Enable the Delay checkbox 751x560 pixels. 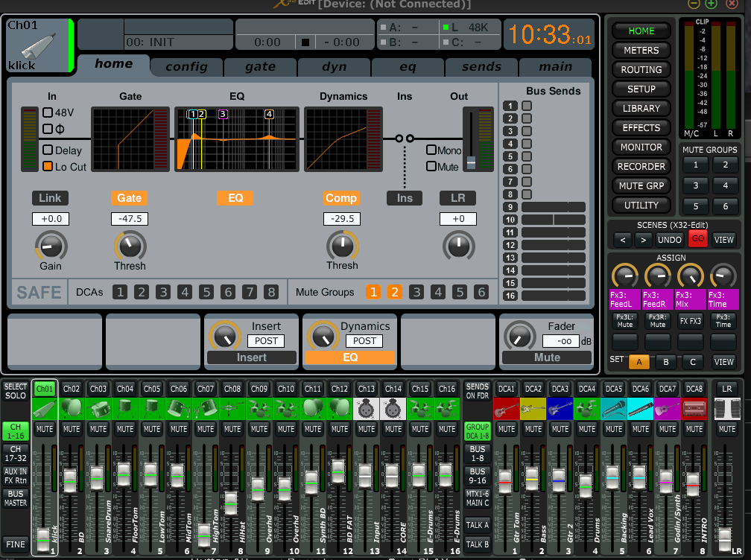[x=48, y=150]
